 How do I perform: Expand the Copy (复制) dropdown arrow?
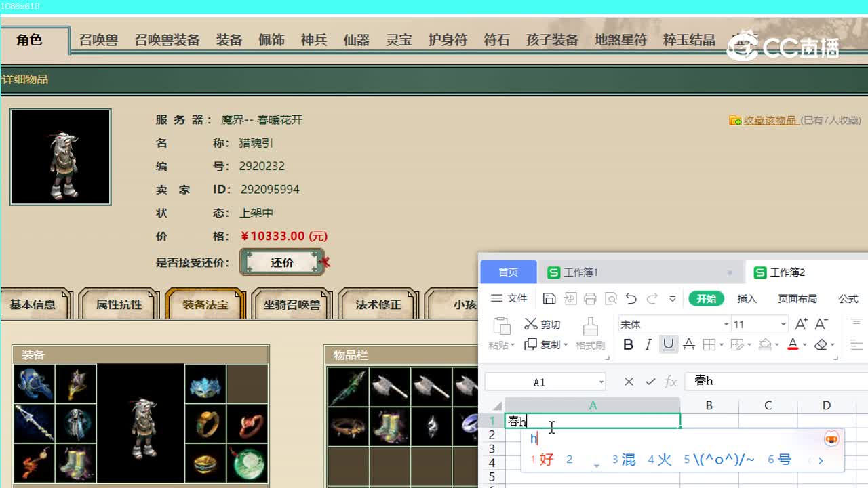pos(566,345)
